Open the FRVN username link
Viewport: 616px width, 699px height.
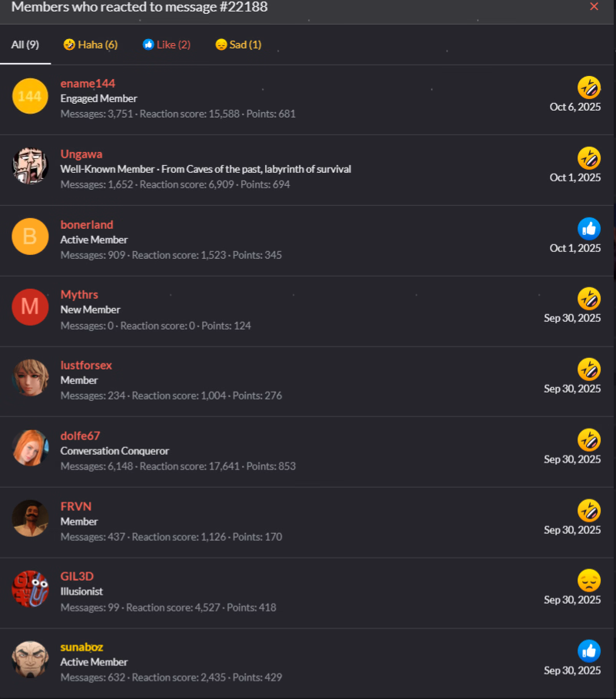point(76,506)
